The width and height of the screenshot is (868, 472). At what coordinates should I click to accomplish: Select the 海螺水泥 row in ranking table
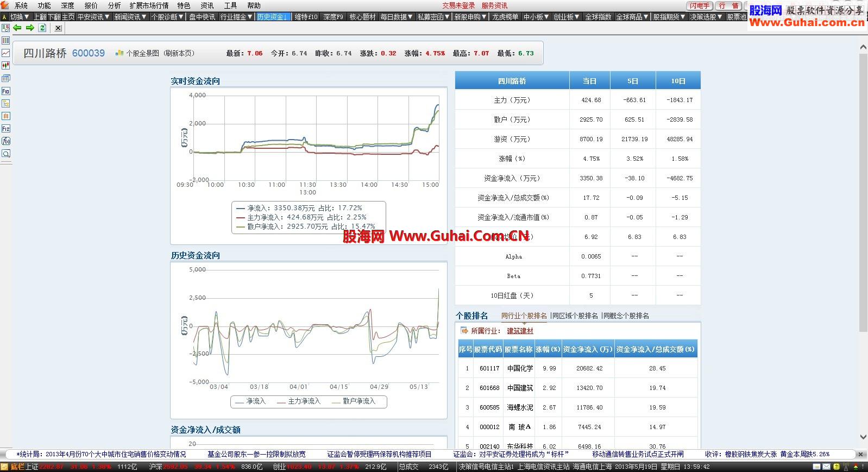coord(578,407)
